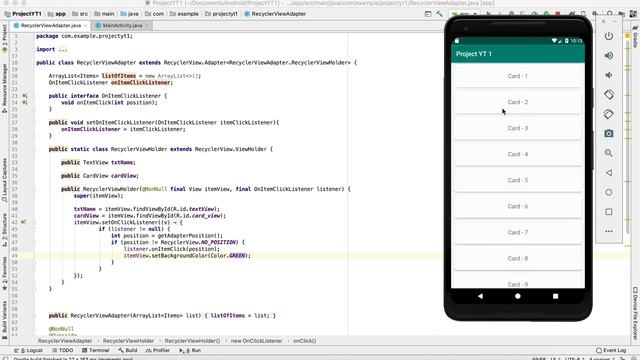Image resolution: width=640 pixels, height=360 pixels.
Task: Click the Make Project hammer icon
Action: [x=439, y=14]
